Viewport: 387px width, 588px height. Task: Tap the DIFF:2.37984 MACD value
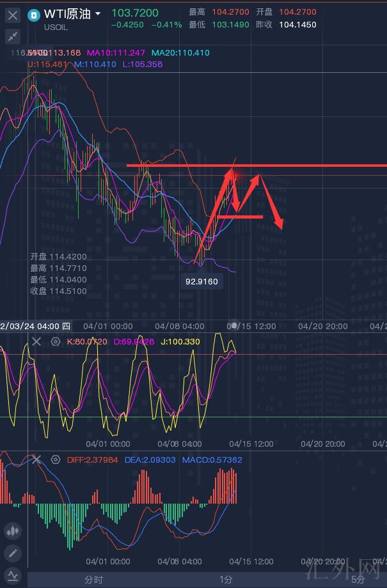coord(92,460)
